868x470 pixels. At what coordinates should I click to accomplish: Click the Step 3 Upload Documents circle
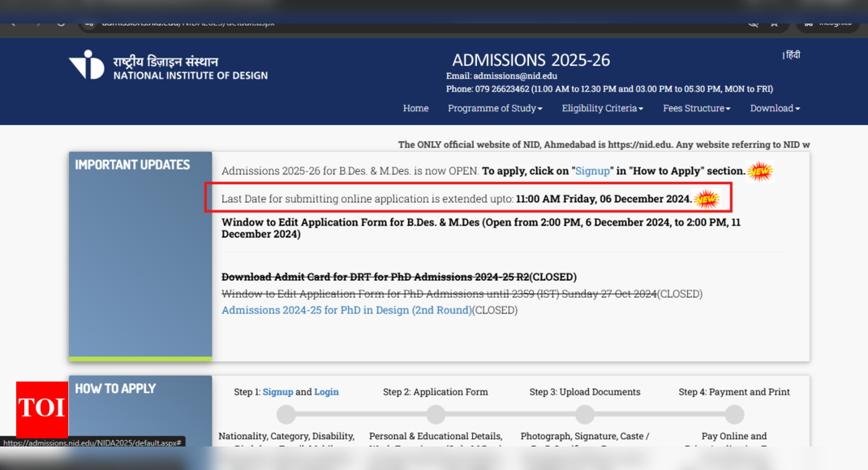(x=585, y=414)
